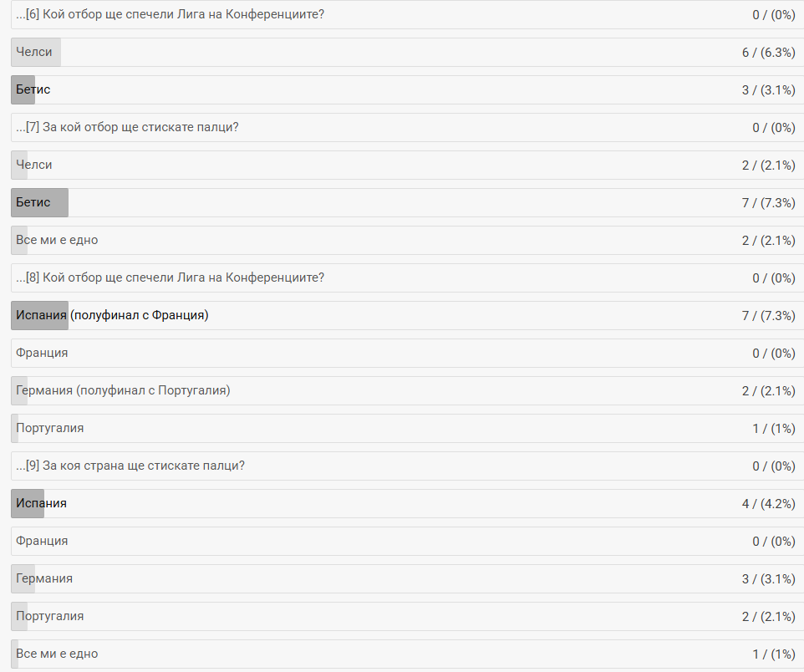Select Челси option showing 2.1%

click(407, 165)
